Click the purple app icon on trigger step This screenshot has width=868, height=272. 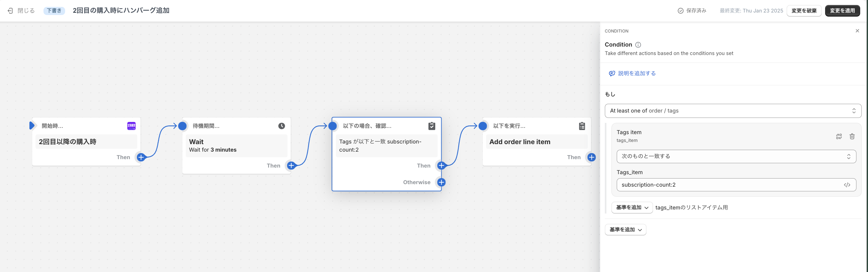coord(131,126)
